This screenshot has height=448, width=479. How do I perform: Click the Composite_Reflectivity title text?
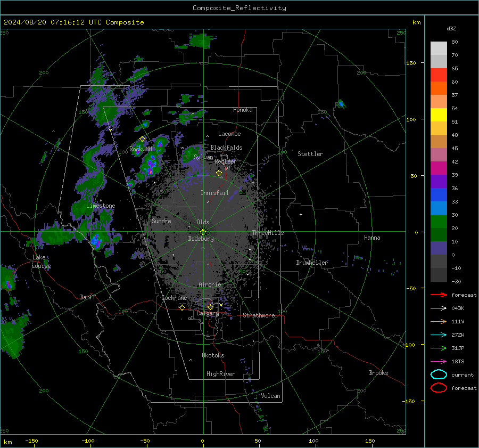(x=240, y=8)
